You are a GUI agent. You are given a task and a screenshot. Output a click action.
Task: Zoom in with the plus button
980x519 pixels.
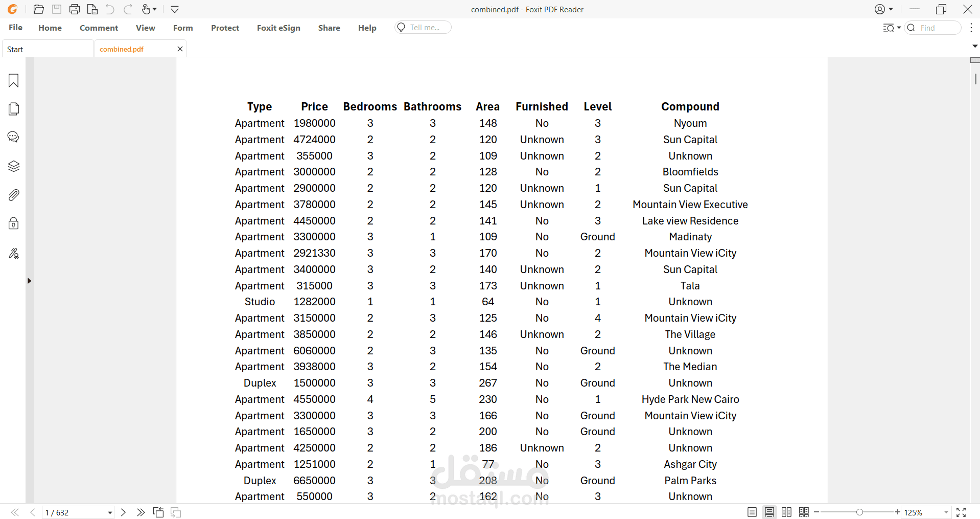tap(898, 512)
